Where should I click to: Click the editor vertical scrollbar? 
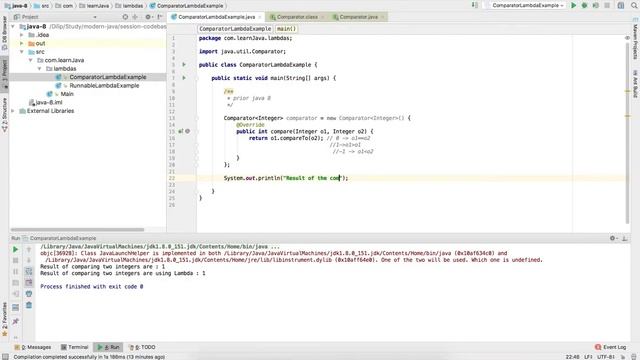pos(627,133)
